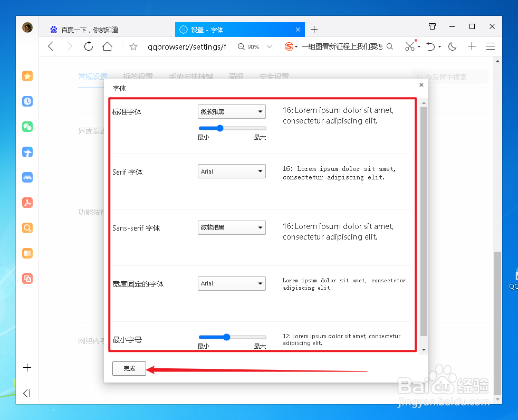Collapse the sidebar with the arrow icon
The width and height of the screenshot is (518, 420).
click(x=27, y=393)
